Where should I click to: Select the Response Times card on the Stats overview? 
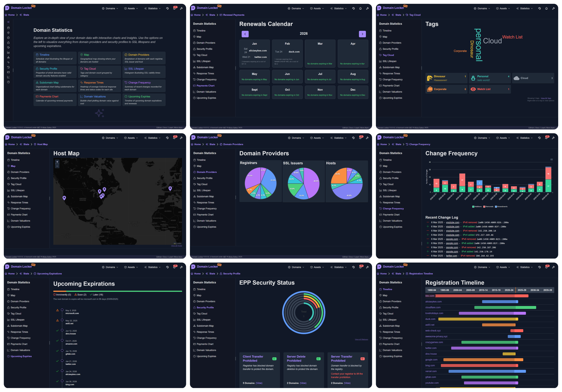pos(99,86)
